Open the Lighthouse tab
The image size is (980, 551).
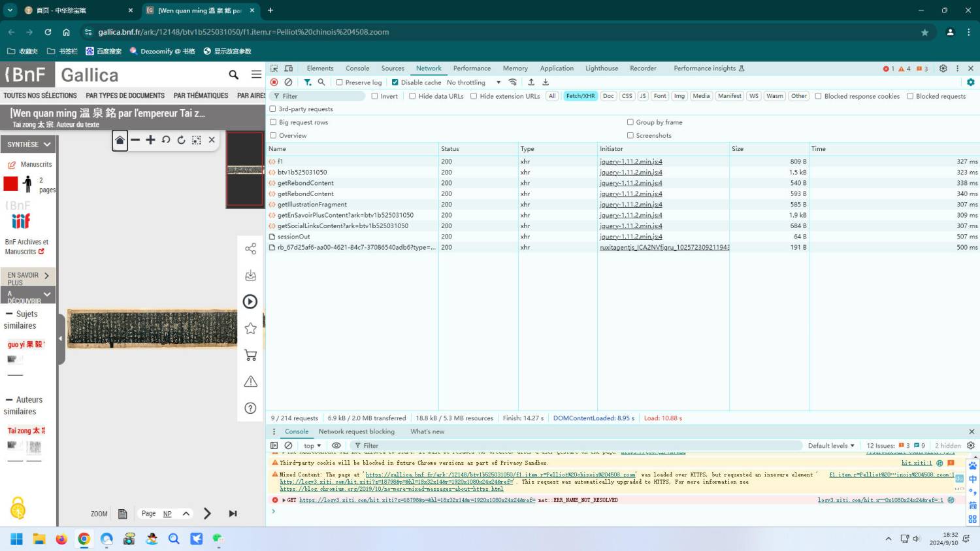(x=602, y=68)
